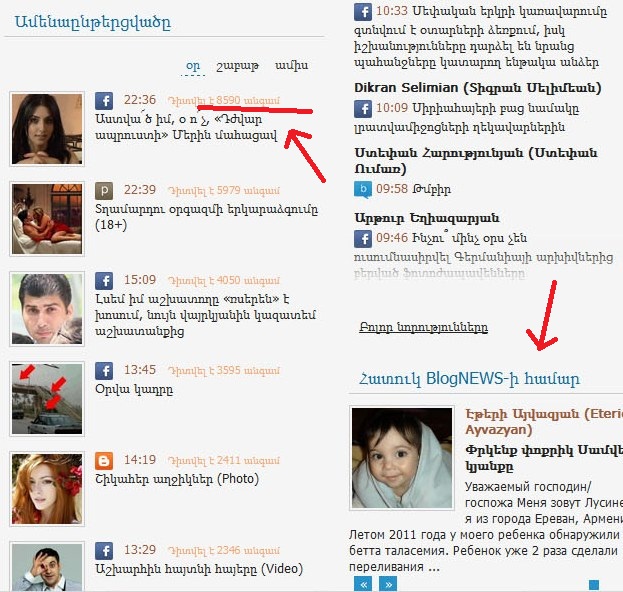Screen dimensions: 623x592
Task: Click Facebook icon beside the 10:33 entry
Action: coord(363,12)
